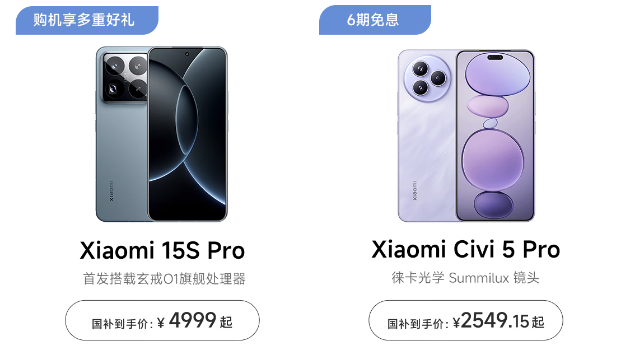Click the Civi 5 Pro purple bubble wallpaper screen
Screen dimensions: 630x364
click(495, 136)
